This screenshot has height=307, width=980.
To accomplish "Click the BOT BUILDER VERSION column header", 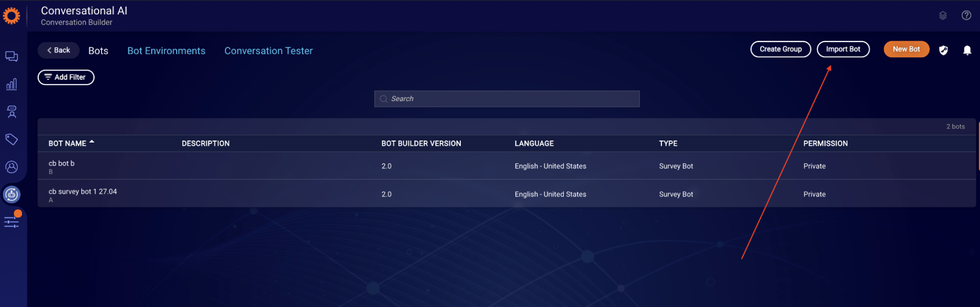I will tap(421, 143).
